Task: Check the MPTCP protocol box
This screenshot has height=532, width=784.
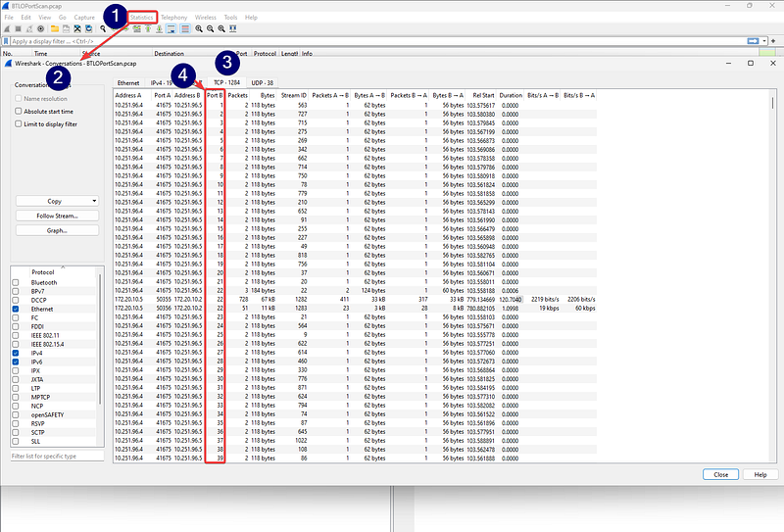Action: coord(16,397)
